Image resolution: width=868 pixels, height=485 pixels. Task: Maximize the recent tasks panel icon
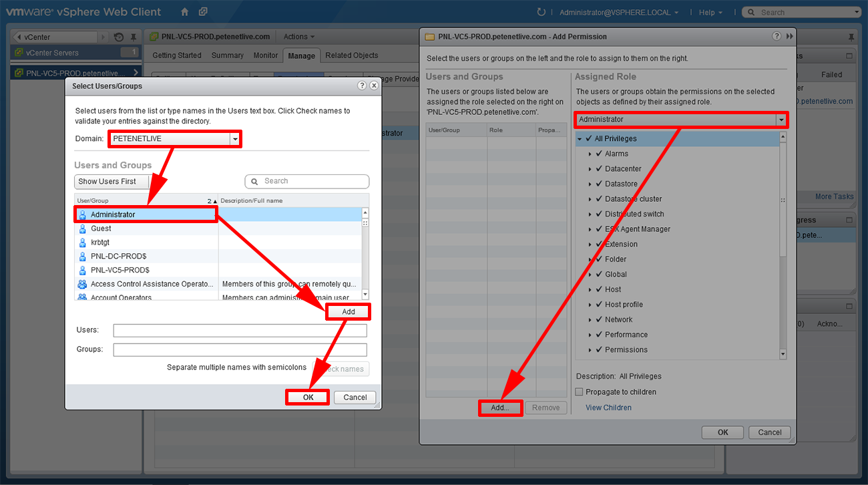pyautogui.click(x=849, y=57)
